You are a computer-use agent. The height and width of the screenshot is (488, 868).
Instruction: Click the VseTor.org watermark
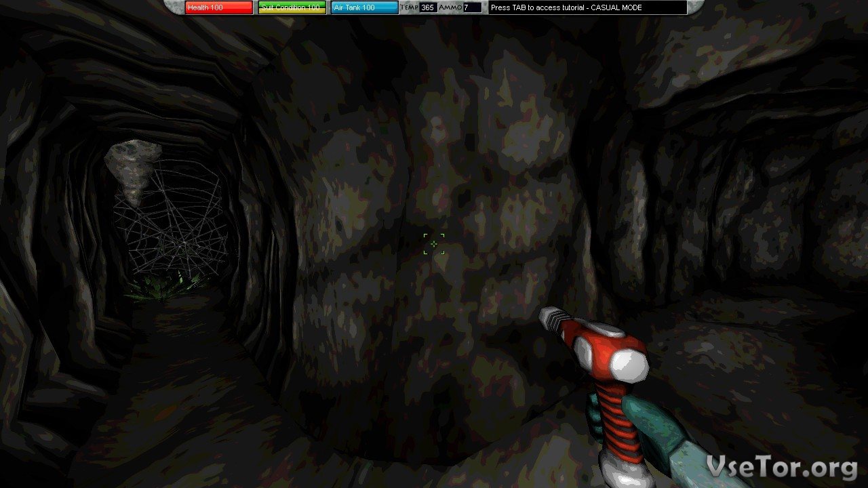[x=781, y=466]
